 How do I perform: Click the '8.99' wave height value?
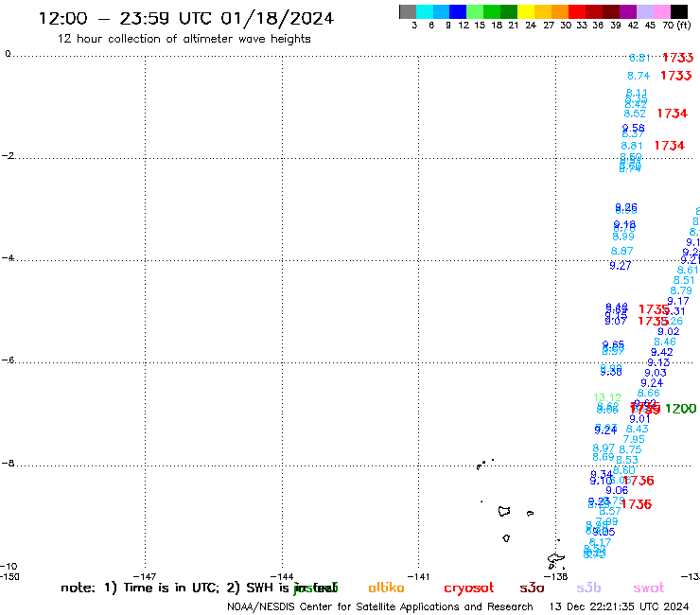[x=623, y=237]
